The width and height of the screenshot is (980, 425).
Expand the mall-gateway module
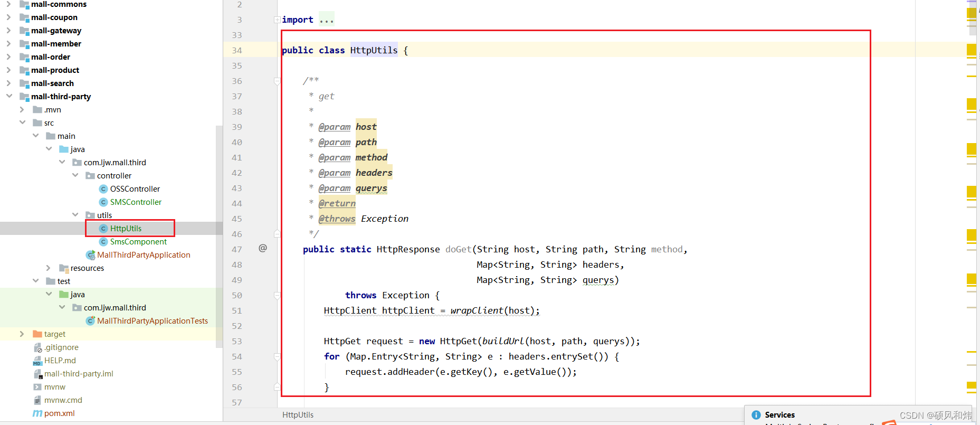8,31
